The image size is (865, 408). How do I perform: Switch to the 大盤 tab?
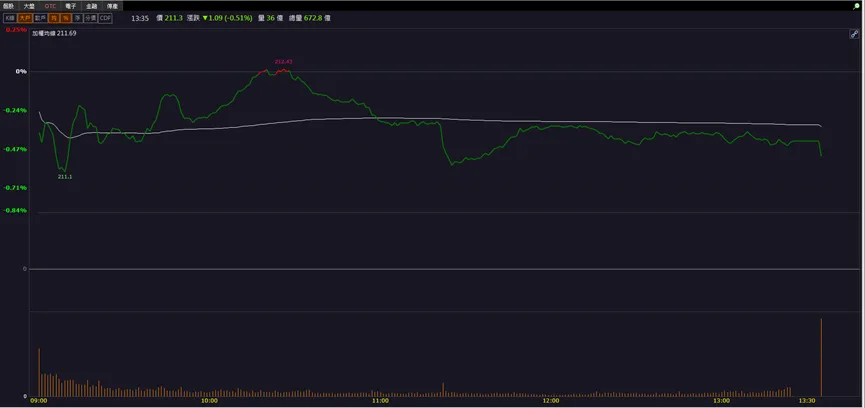[x=29, y=6]
